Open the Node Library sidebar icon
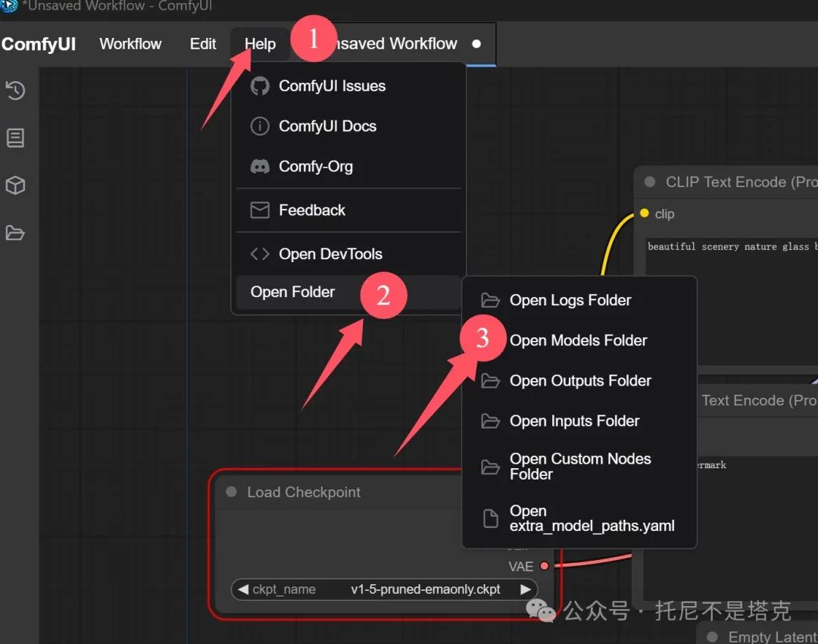The height and width of the screenshot is (644, 818). click(x=15, y=138)
